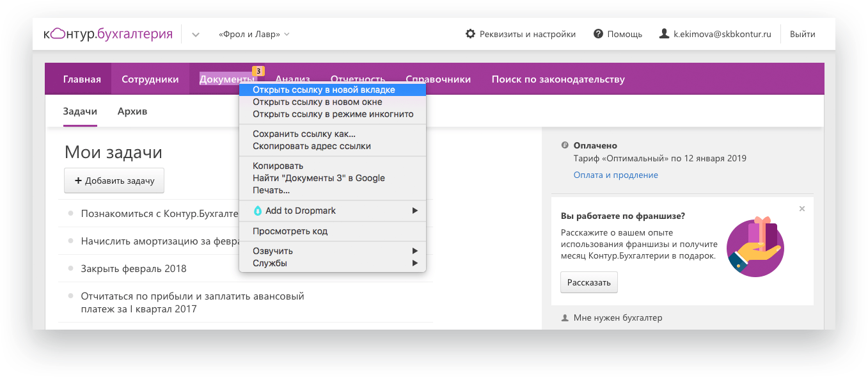Open Поиск по законодательству tab
This screenshot has height=377, width=868.
pos(558,79)
